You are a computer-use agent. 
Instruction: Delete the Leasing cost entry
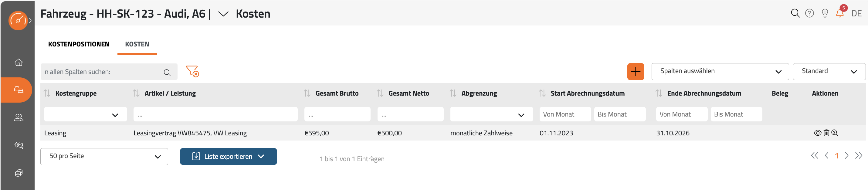[826, 133]
